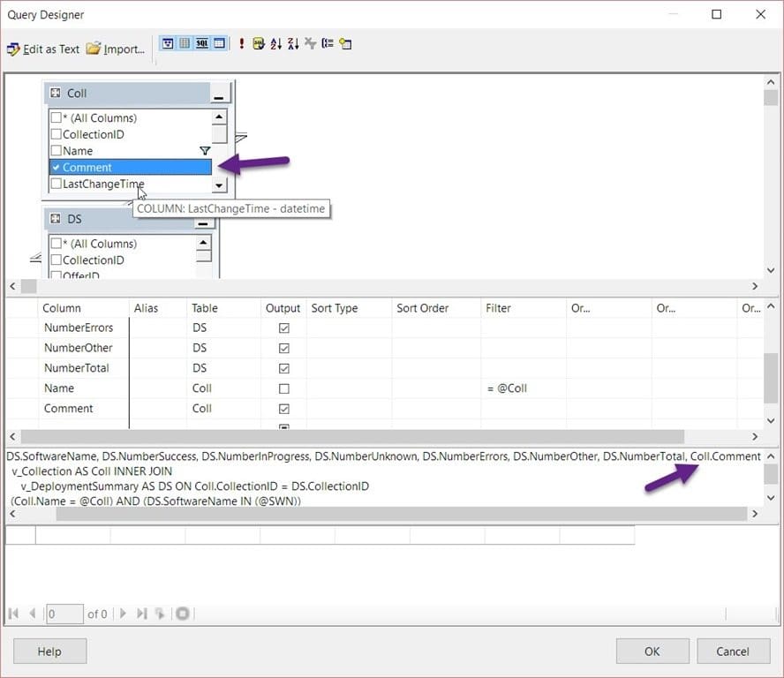Screen dimensions: 784x678
Task: Select the = @Coll filter cell
Action: pos(524,388)
